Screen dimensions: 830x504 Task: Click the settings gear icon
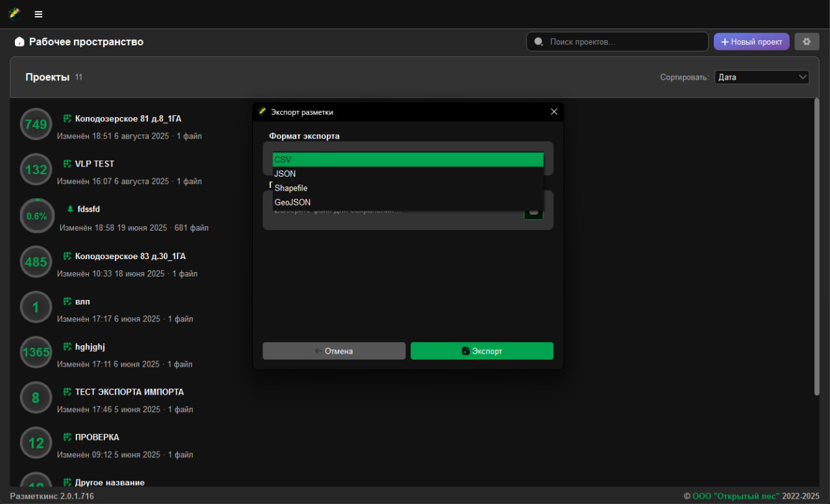[807, 41]
